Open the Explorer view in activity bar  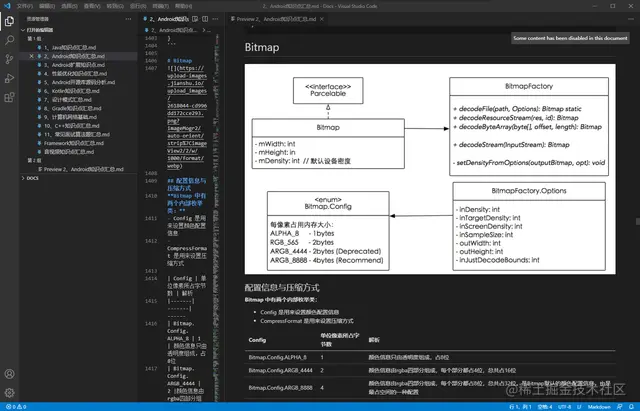(x=9, y=21)
